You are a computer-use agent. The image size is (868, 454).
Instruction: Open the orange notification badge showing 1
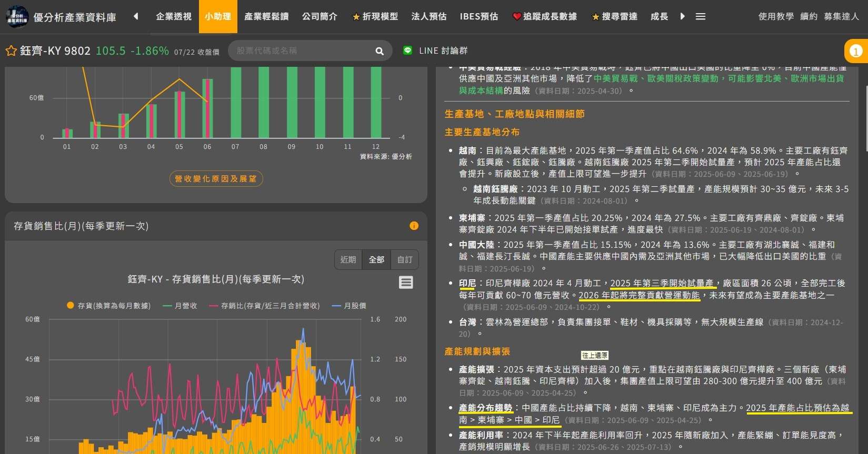[x=856, y=51]
